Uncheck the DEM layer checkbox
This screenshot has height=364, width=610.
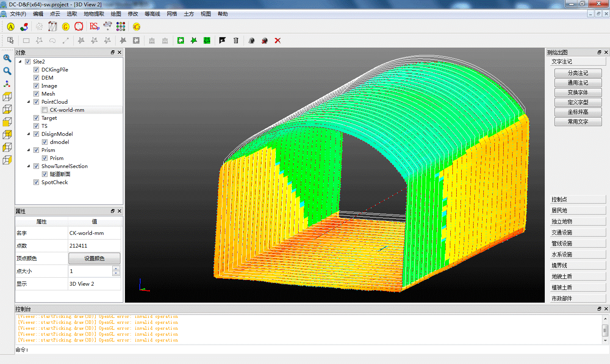[x=36, y=78]
